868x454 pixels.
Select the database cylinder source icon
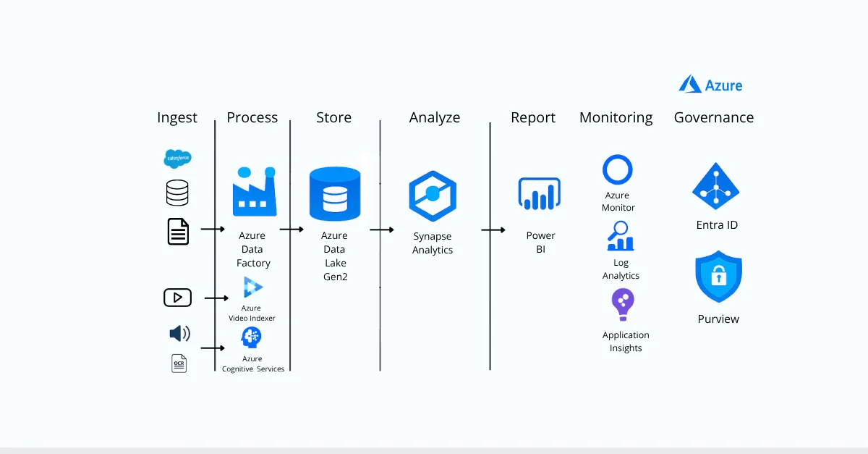pos(177,193)
